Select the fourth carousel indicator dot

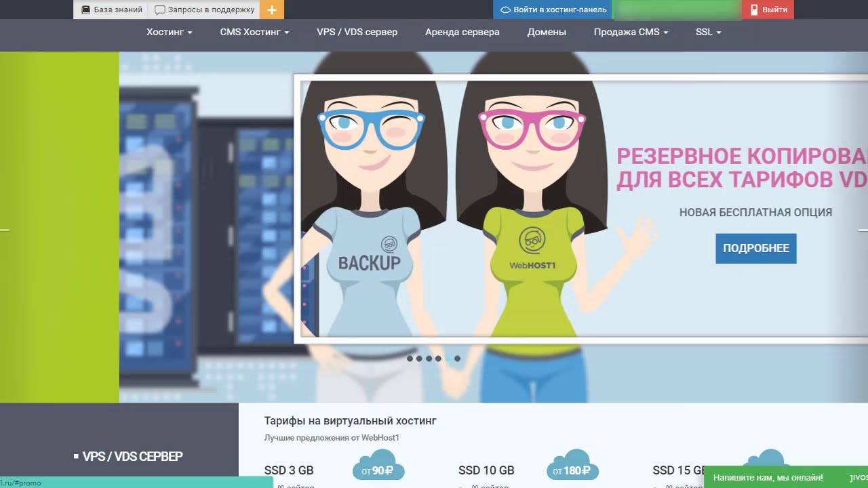click(438, 359)
